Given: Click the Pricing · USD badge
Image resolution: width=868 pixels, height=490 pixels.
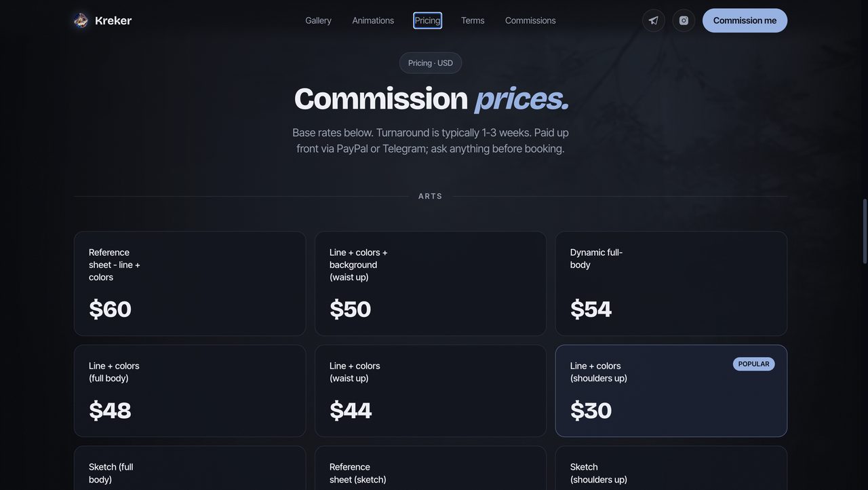Looking at the screenshot, I should (431, 63).
